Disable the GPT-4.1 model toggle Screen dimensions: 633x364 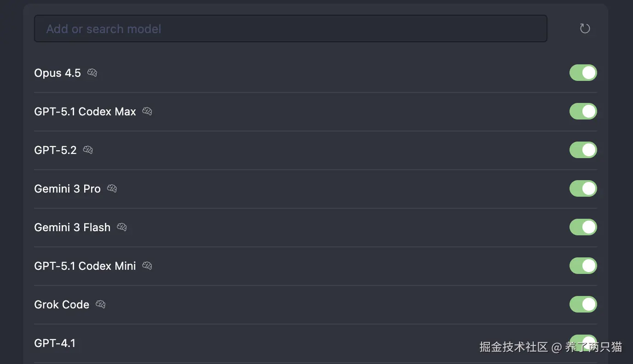[x=583, y=339]
